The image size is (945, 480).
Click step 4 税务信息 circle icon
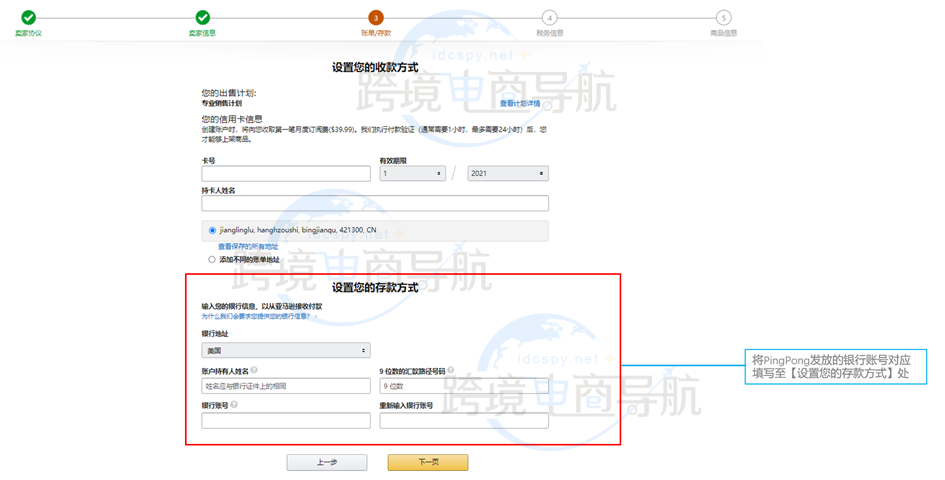click(x=550, y=17)
